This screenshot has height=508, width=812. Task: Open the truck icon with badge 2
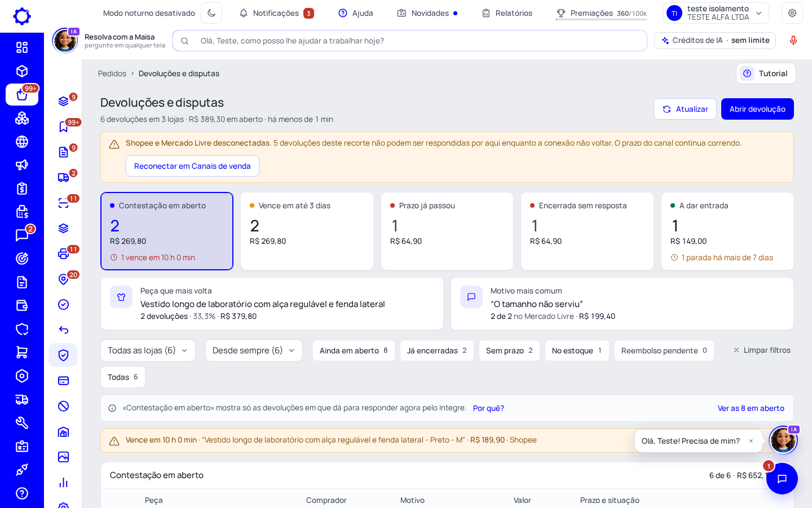click(x=64, y=177)
